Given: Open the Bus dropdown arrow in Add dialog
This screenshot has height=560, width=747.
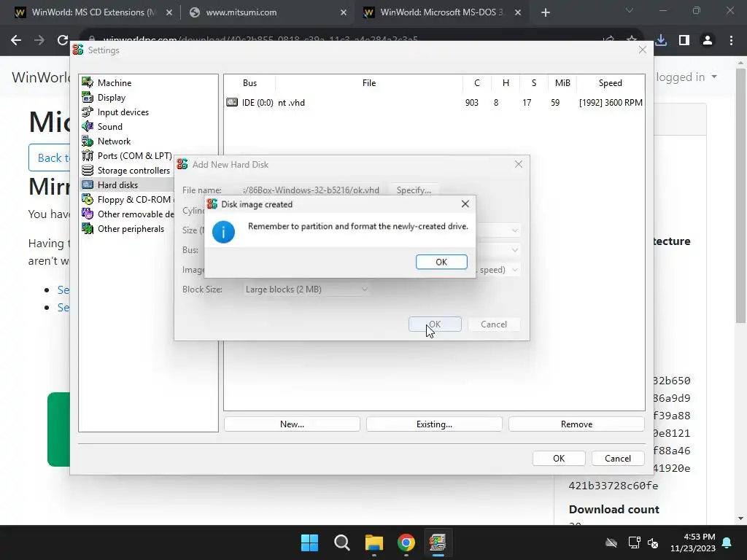Looking at the screenshot, I should click(x=514, y=250).
